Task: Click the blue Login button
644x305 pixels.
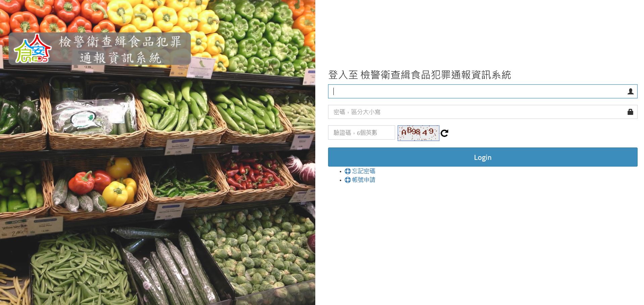Action: (x=482, y=157)
